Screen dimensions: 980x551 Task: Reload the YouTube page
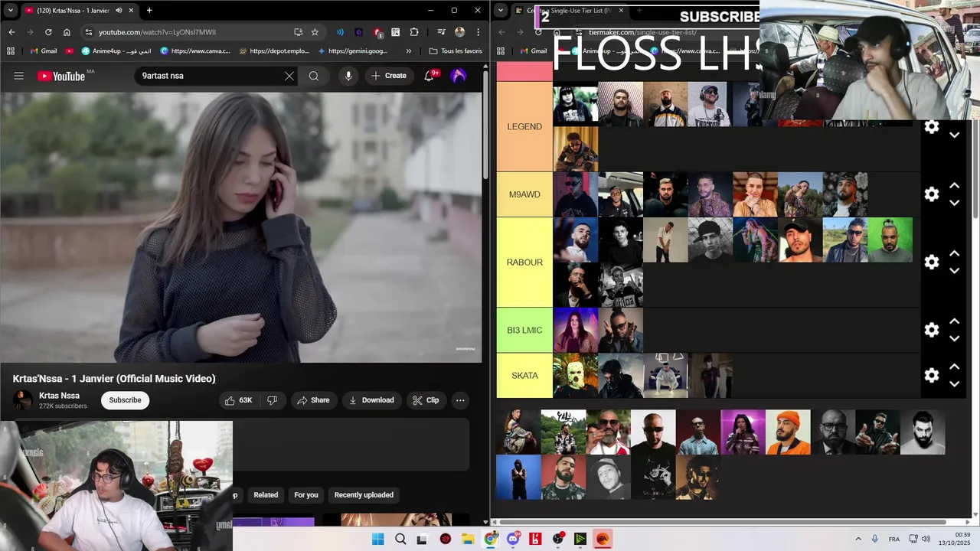point(48,32)
